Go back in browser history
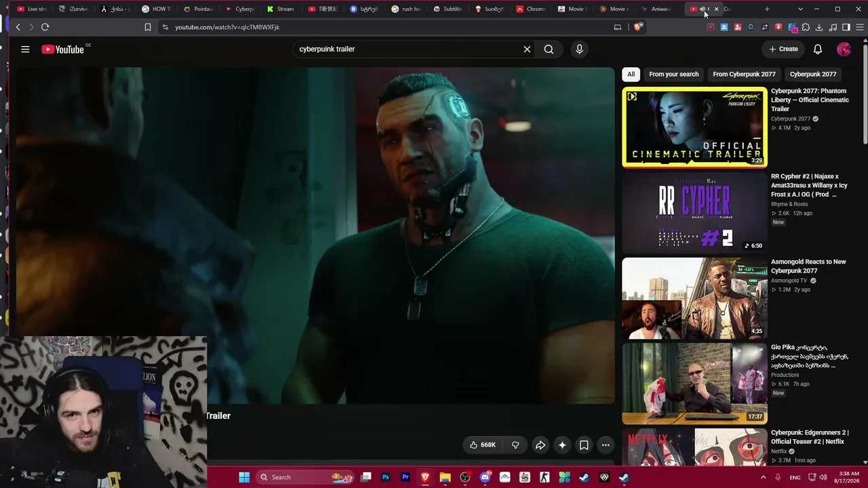The height and width of the screenshot is (488, 868). (18, 27)
